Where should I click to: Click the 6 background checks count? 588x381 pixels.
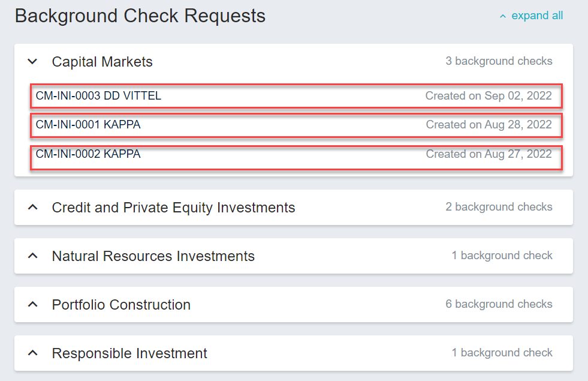pos(499,304)
